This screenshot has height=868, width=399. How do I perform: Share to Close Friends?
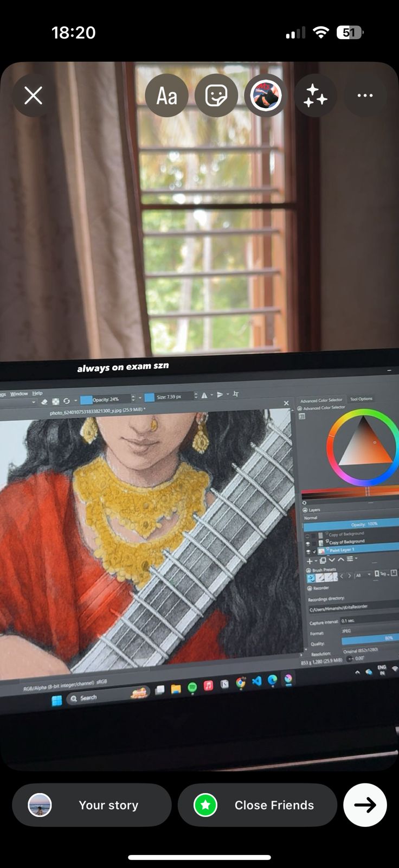[258, 805]
